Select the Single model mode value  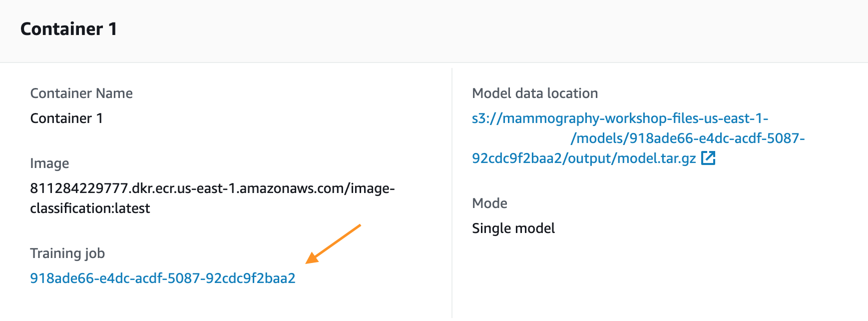[513, 228]
